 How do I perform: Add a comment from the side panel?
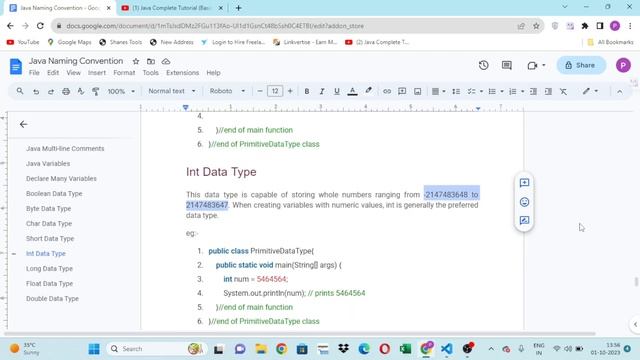524,183
